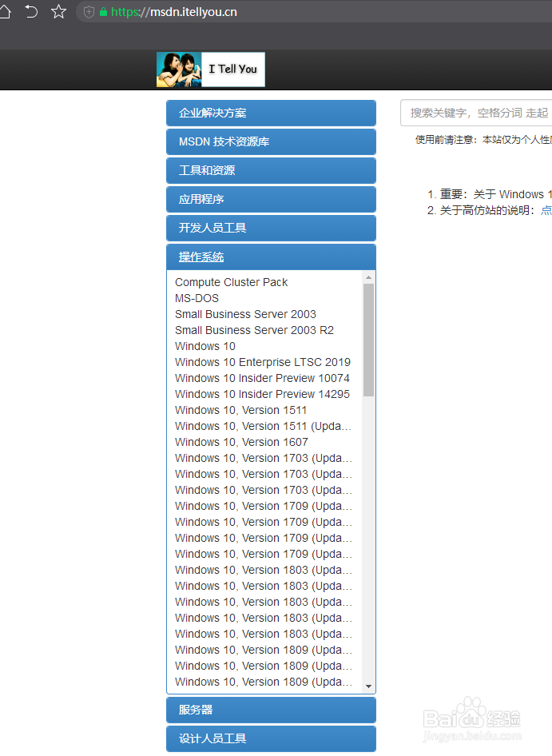Expand the 应用程序 panel
This screenshot has width=552, height=756.
(271, 199)
